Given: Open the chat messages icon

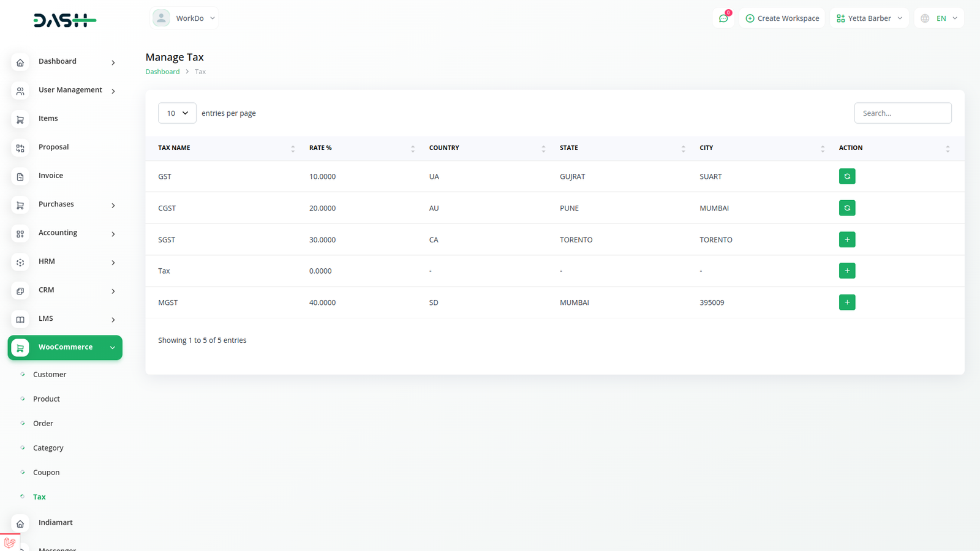Looking at the screenshot, I should [x=723, y=18].
